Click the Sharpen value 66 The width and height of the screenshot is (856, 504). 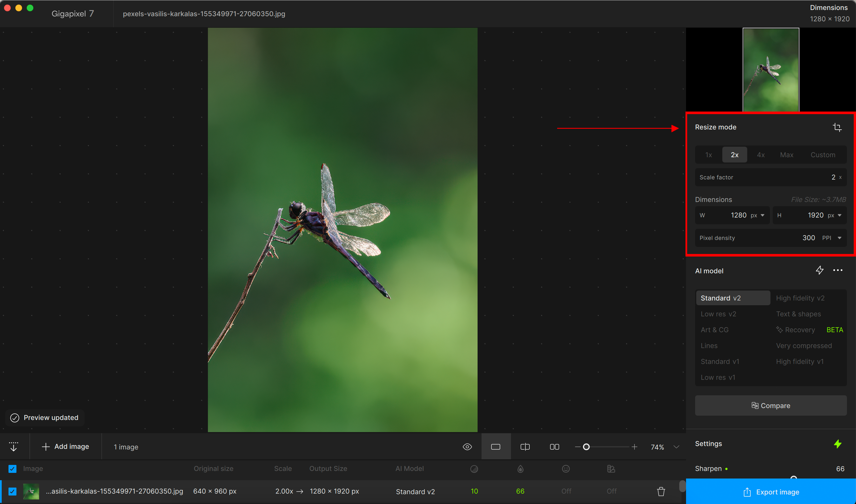[840, 469]
